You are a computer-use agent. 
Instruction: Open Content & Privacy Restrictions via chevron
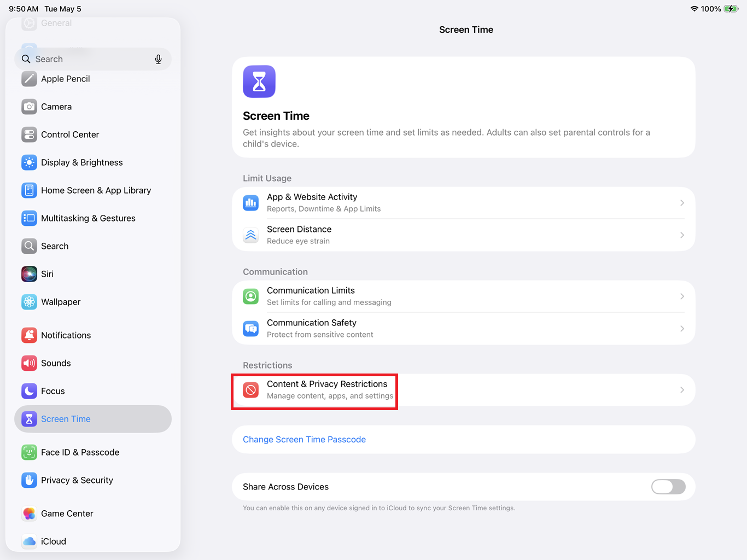click(682, 390)
